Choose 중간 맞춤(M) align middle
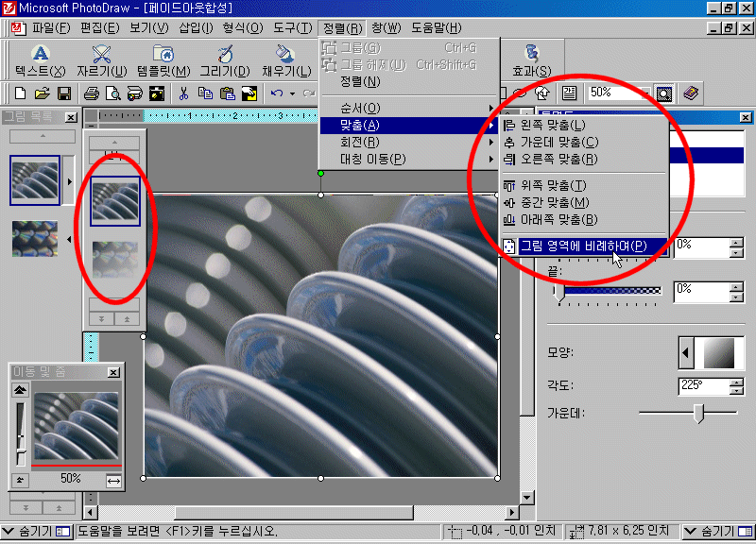This screenshot has width=756, height=544. click(x=584, y=202)
